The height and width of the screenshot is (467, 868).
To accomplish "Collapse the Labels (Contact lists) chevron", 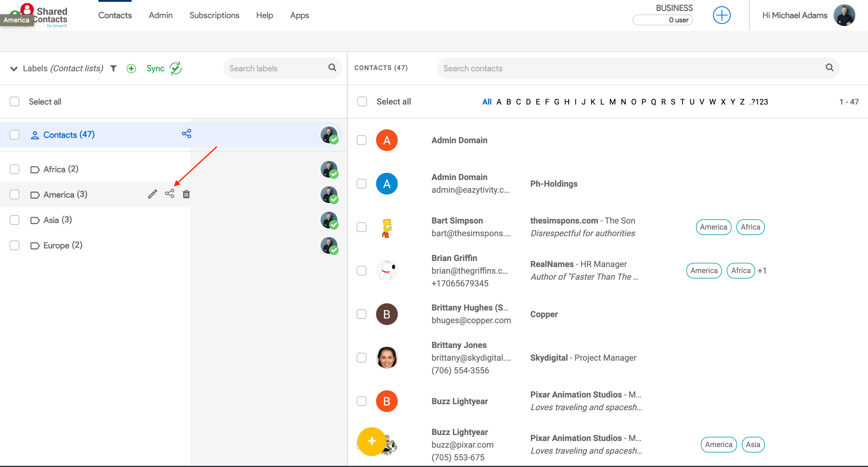I will coord(14,69).
